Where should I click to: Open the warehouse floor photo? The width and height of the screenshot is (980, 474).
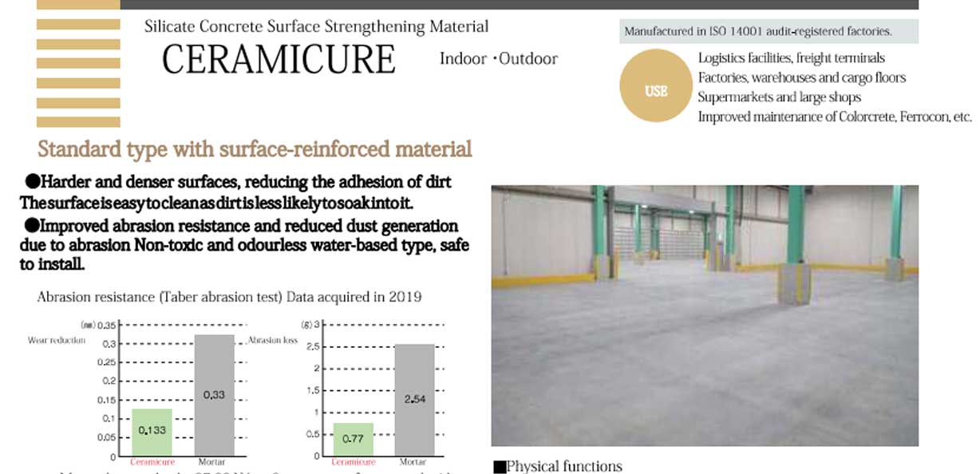coord(704,315)
